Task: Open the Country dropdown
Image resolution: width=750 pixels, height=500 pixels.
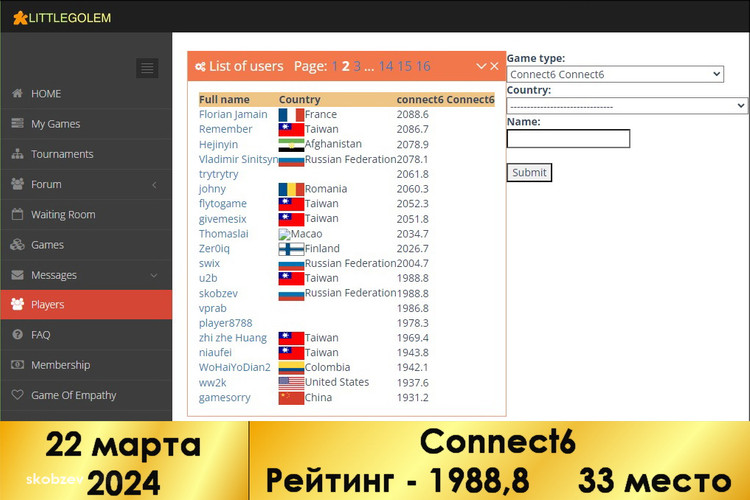Action: coord(627,106)
